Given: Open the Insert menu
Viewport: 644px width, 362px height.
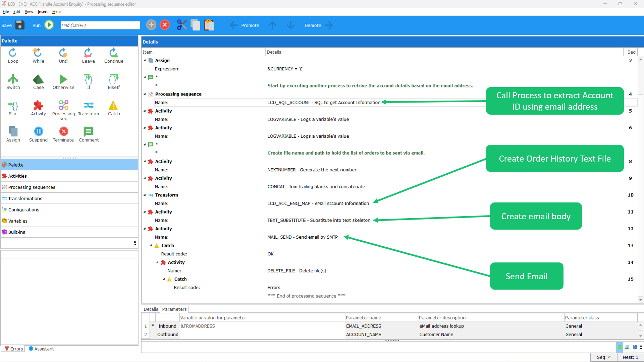Looking at the screenshot, I should (43, 11).
